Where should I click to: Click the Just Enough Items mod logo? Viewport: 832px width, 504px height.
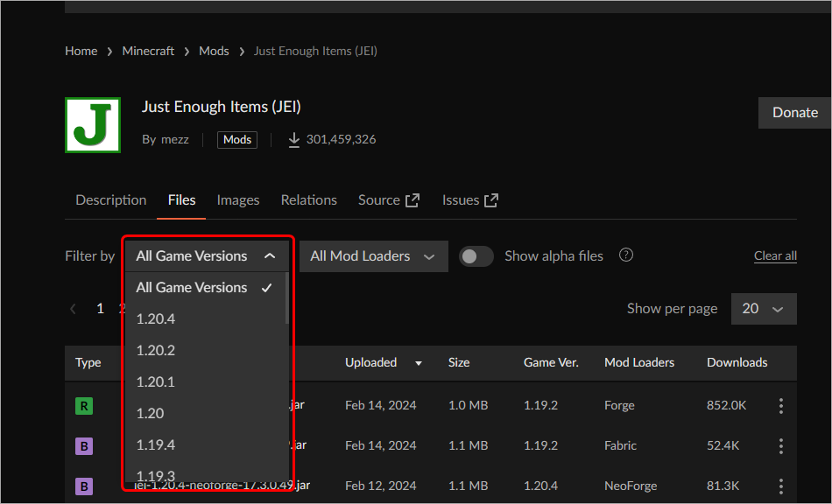click(x=93, y=125)
